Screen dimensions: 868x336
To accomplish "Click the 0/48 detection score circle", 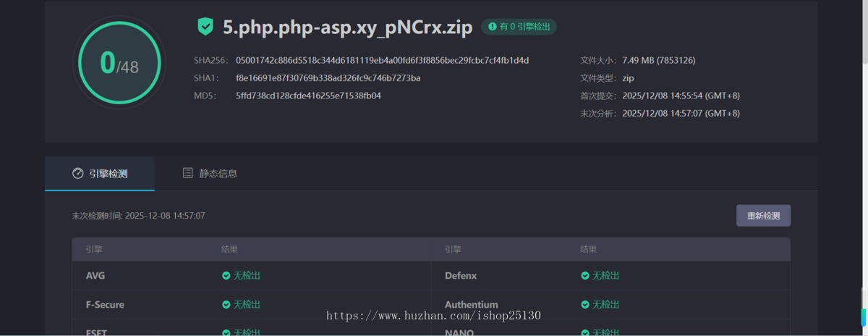I will pos(119,64).
